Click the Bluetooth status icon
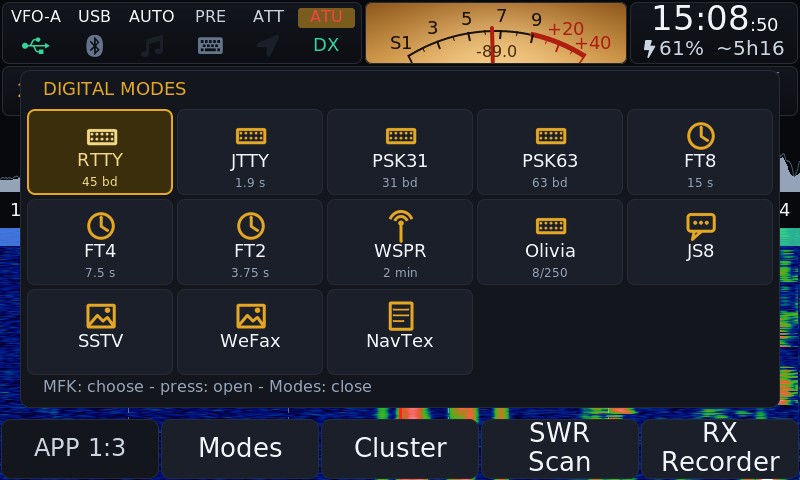Viewport: 800px width, 480px height. pyautogui.click(x=94, y=46)
